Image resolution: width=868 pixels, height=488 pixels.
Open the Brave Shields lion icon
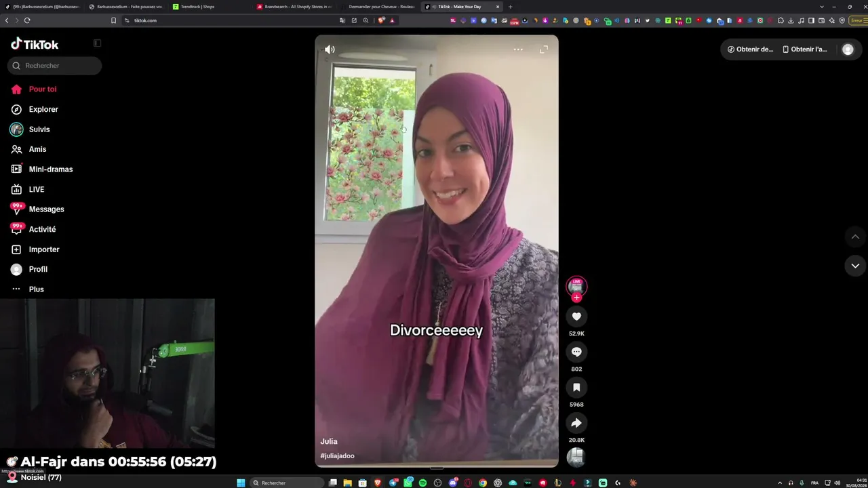[382, 20]
